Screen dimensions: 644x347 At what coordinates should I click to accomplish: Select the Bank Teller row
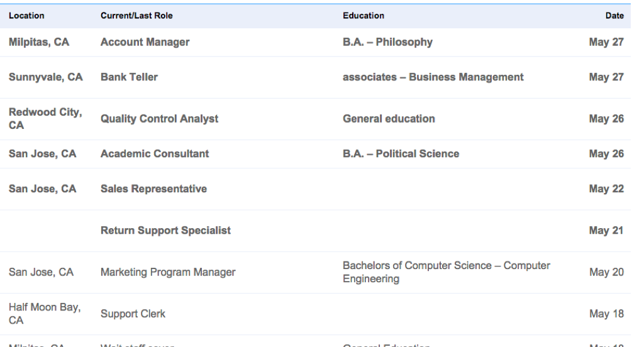tap(129, 77)
